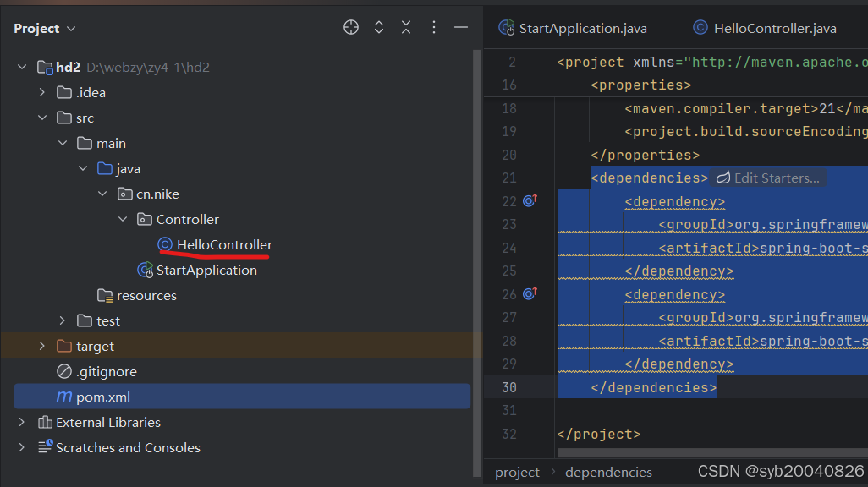Collapse the cn.nike package chevron

(102, 194)
